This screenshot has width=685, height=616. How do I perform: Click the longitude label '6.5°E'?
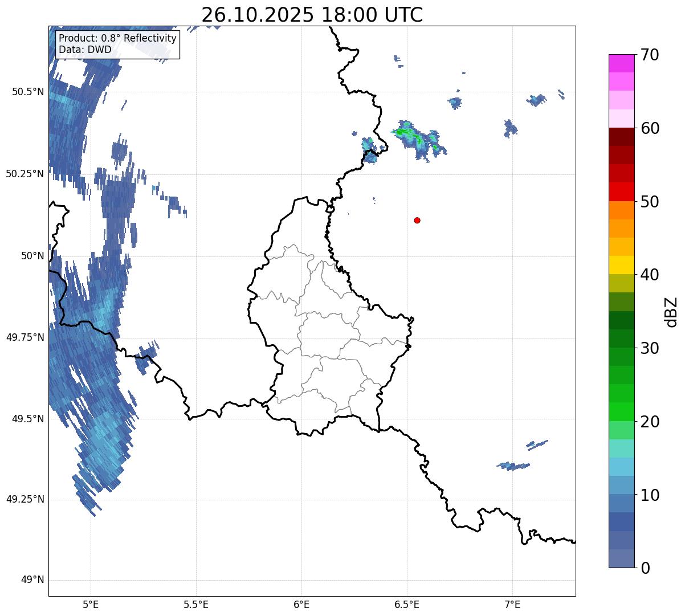[x=407, y=604]
